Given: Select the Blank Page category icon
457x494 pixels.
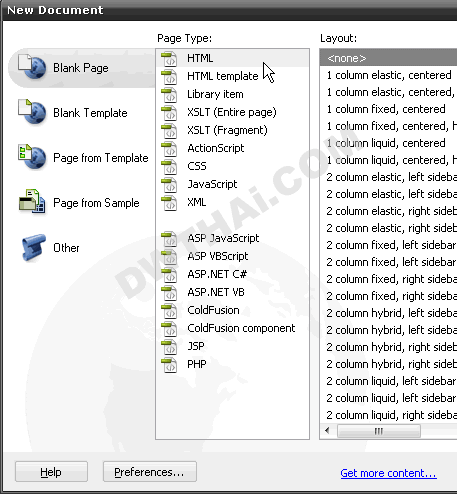Looking at the screenshot, I should click(32, 67).
